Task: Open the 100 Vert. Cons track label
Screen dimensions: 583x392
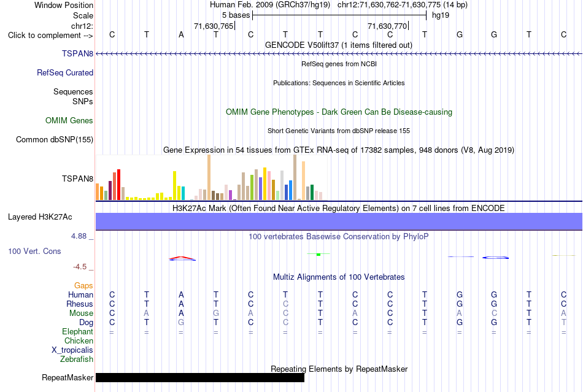Action: 34,251
